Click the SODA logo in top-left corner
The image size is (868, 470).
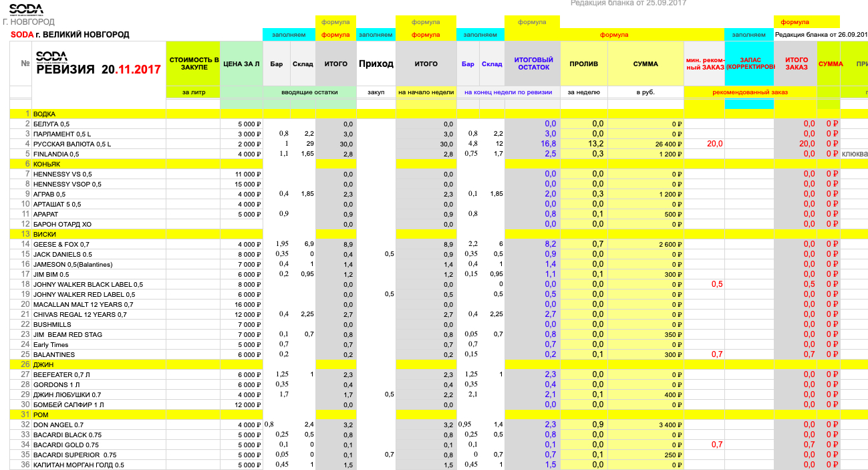27,9
